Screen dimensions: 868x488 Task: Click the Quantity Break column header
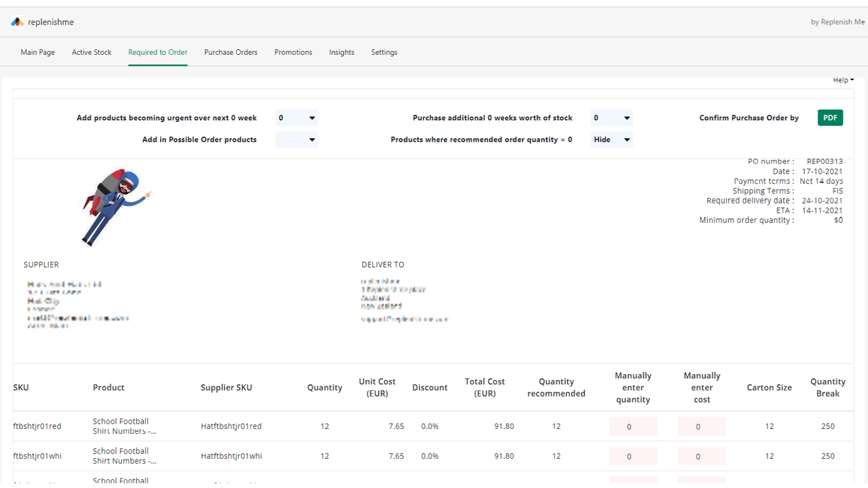[x=828, y=388]
